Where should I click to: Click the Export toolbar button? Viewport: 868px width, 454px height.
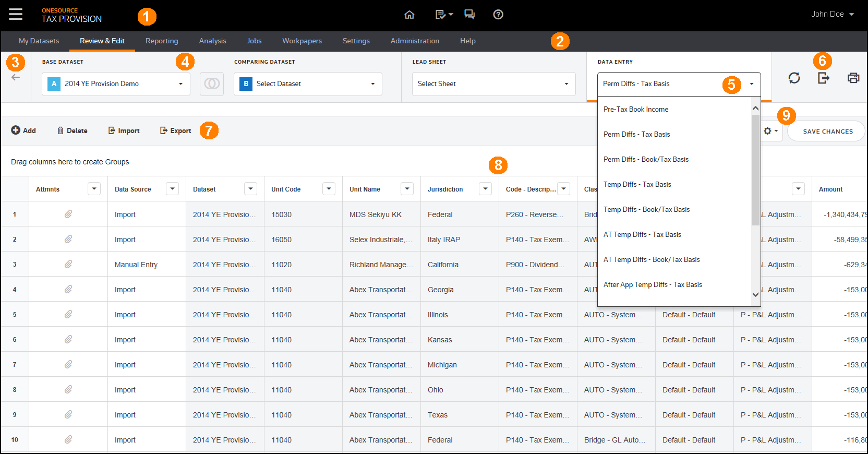pos(175,130)
